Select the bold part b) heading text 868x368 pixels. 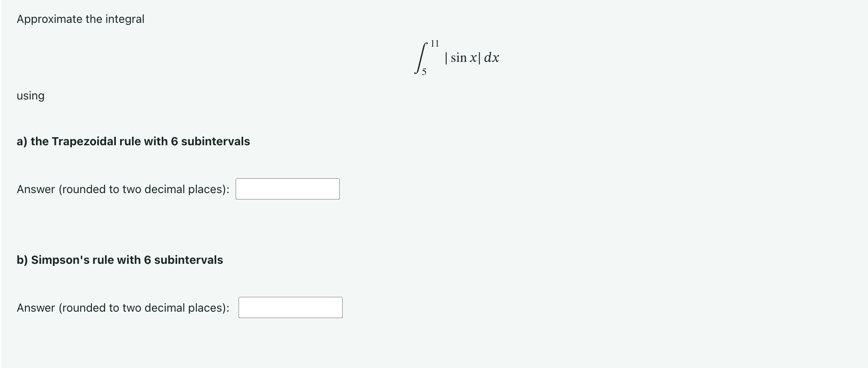[120, 260]
